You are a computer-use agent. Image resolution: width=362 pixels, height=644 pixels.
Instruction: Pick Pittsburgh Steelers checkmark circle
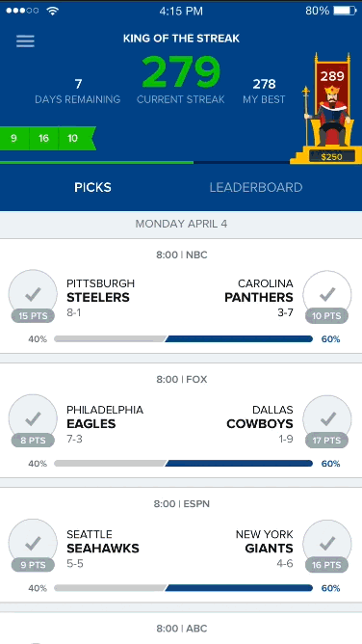(33, 294)
